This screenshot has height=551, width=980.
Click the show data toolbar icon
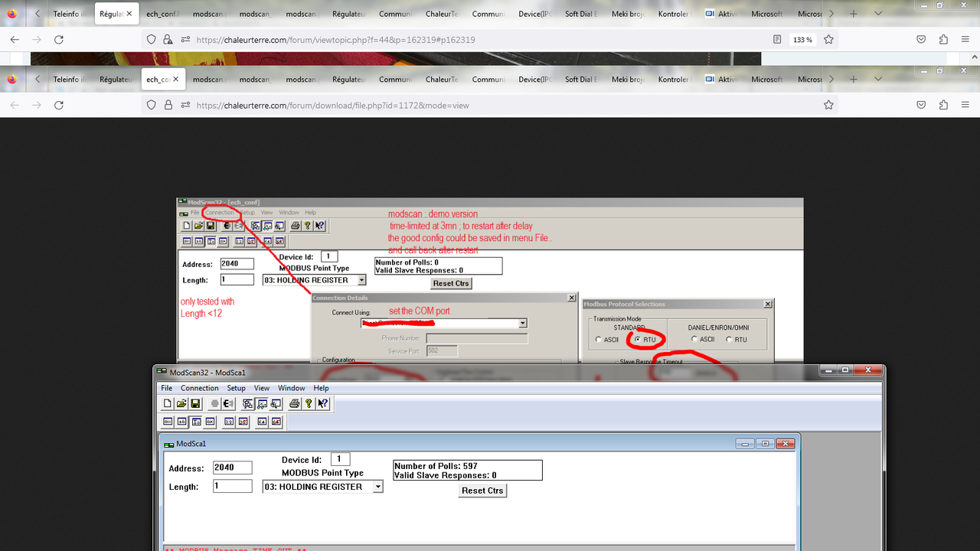[262, 403]
